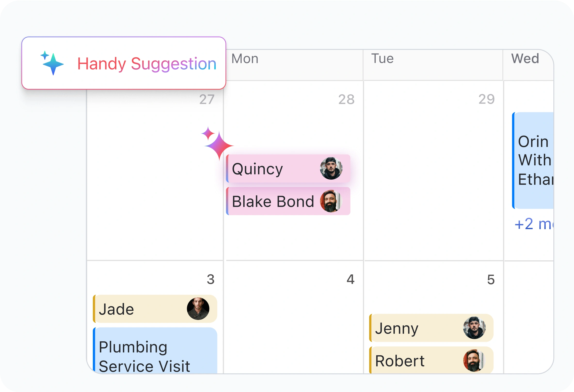This screenshot has height=392, width=574.
Task: Open the Jenny event
Action: click(x=415, y=328)
